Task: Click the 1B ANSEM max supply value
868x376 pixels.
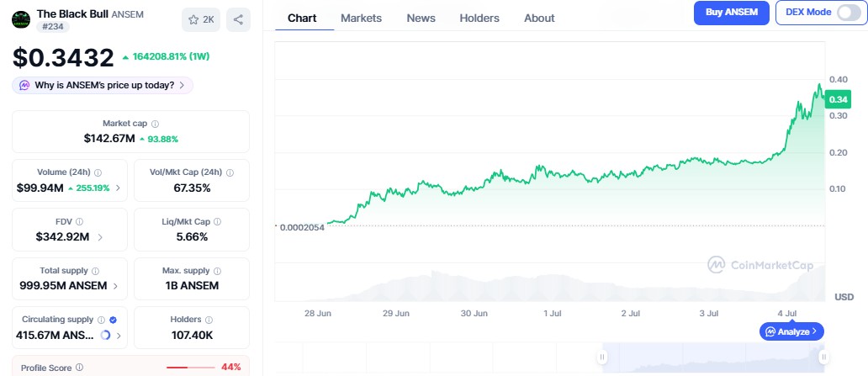Action: (192, 286)
